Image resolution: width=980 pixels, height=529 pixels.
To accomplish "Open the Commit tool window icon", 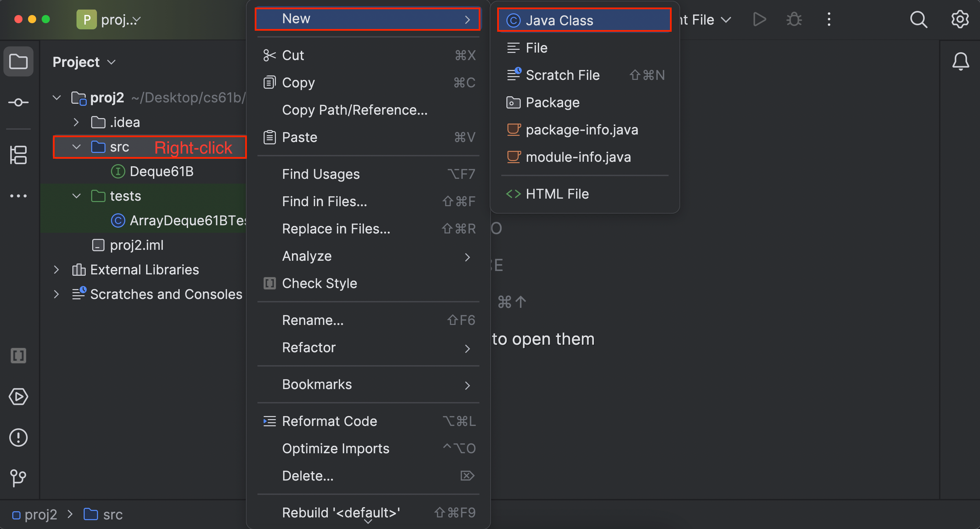I will point(18,102).
